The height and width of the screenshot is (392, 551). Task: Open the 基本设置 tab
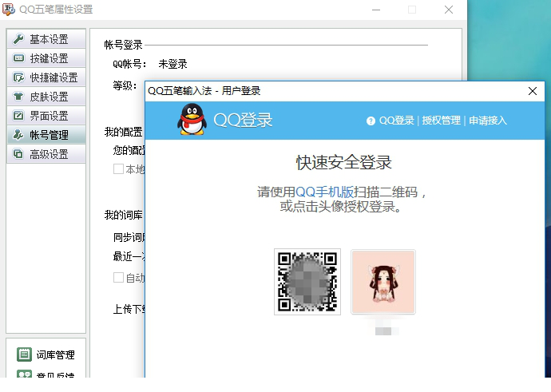[x=46, y=39]
